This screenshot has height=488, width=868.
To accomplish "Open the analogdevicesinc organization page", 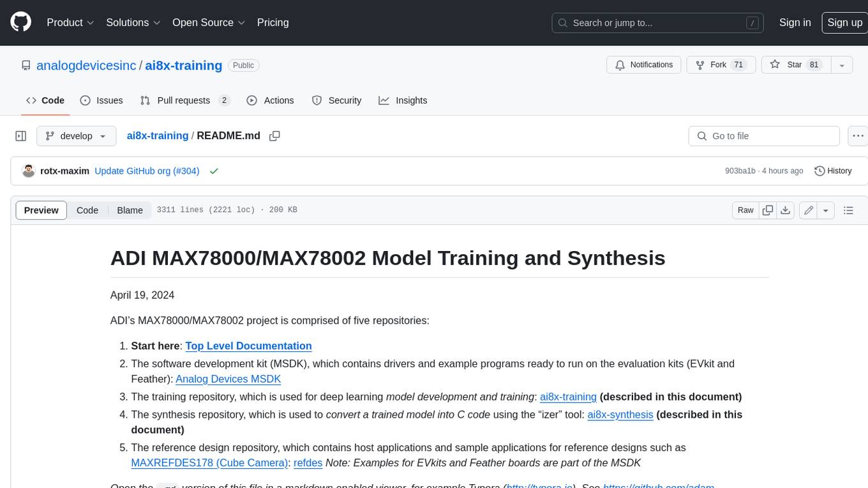I will tap(86, 66).
